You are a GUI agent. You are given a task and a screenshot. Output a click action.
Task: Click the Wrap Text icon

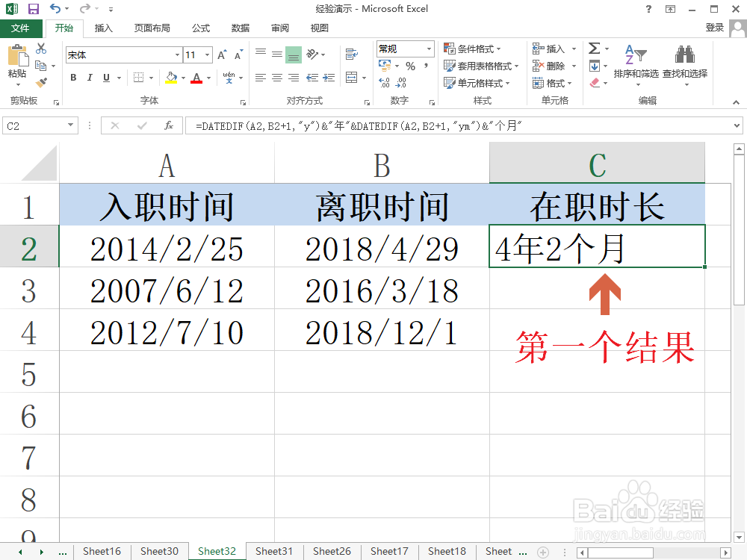(x=352, y=54)
